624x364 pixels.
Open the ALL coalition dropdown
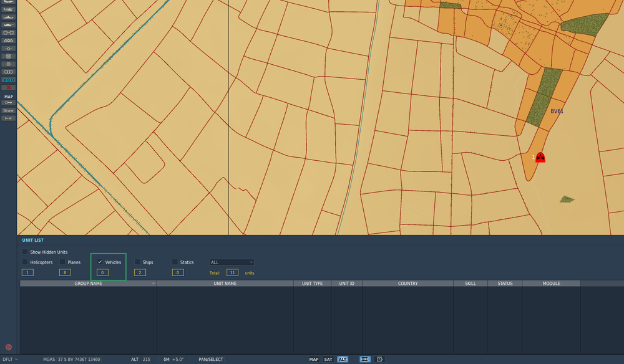click(232, 262)
